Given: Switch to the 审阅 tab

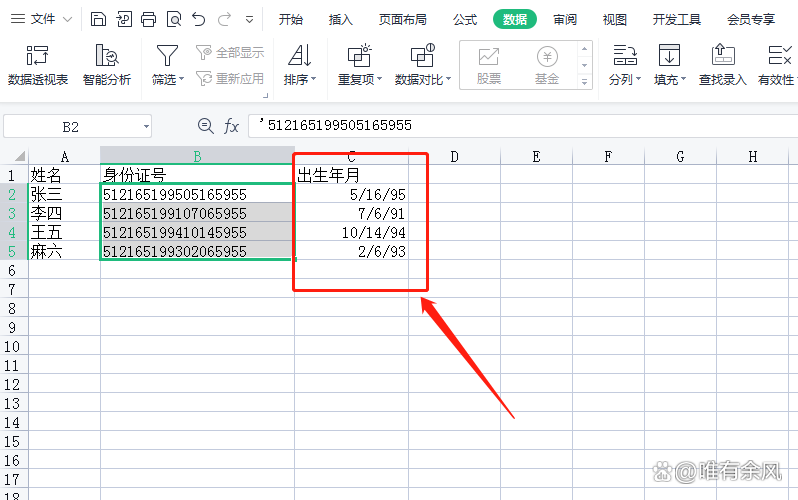Looking at the screenshot, I should coord(565,20).
